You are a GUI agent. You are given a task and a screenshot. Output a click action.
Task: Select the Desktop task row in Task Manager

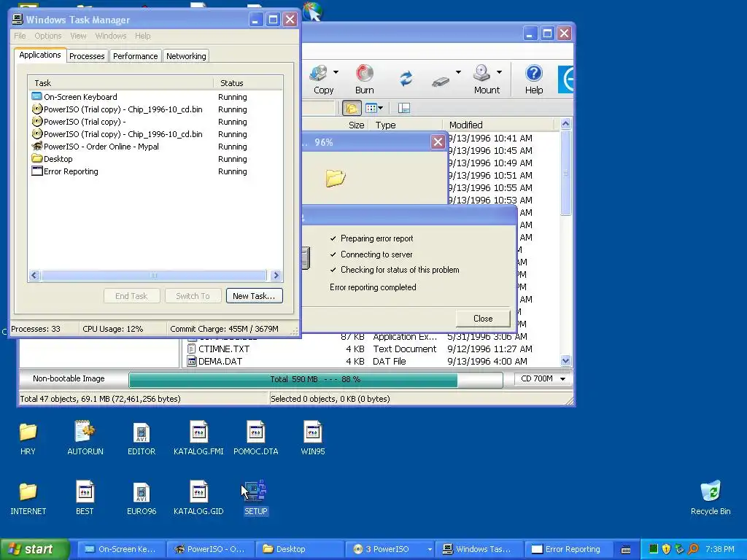[x=155, y=159]
